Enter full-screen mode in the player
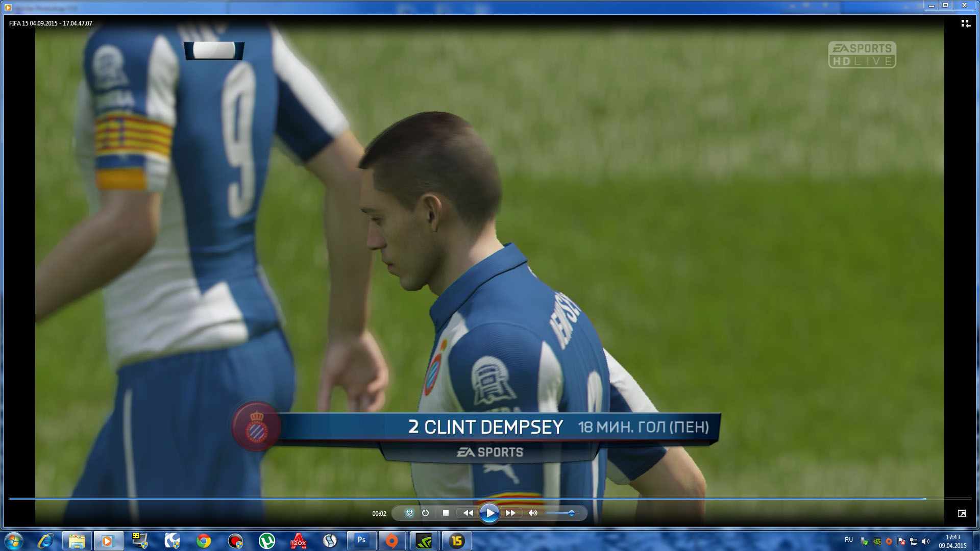980x551 pixels. (x=962, y=513)
